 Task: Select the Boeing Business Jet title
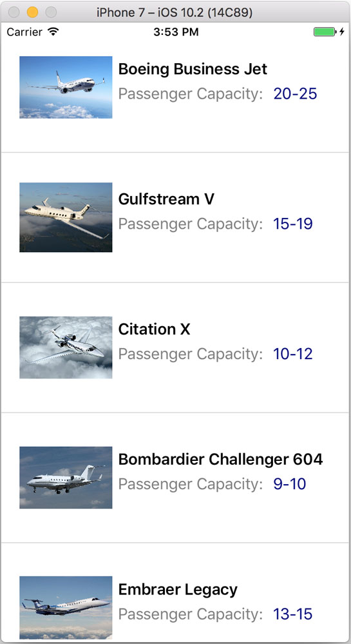tap(193, 69)
